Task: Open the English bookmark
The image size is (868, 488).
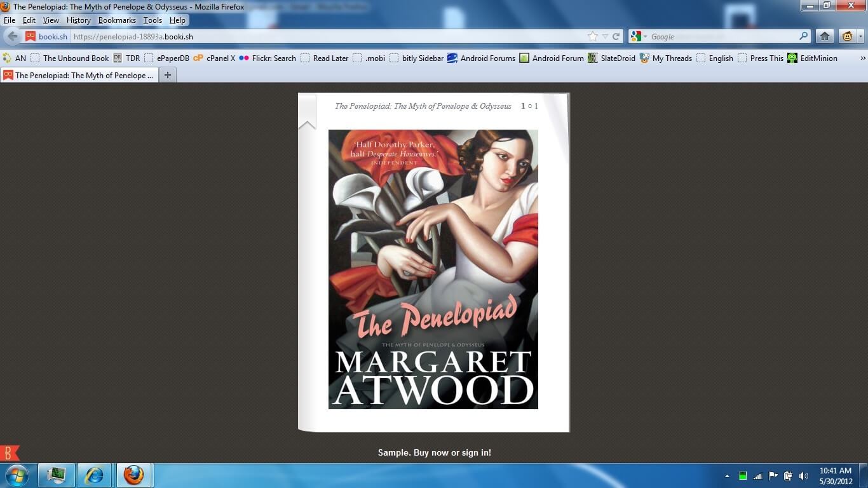Action: pos(714,58)
